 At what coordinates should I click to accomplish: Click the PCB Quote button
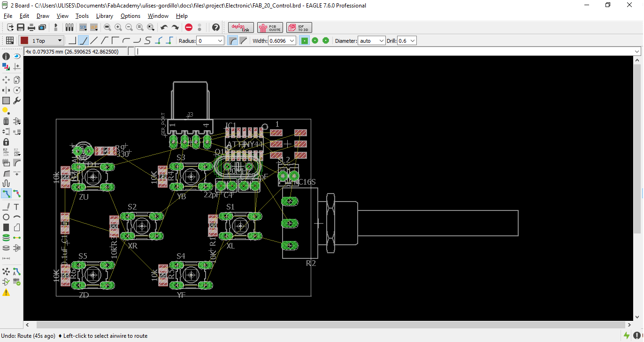coord(270,27)
